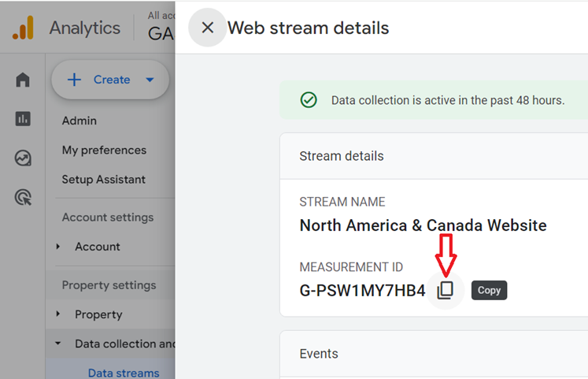Click the MEASUREMENT ID label
This screenshot has width=588, height=379.
pos(351,267)
